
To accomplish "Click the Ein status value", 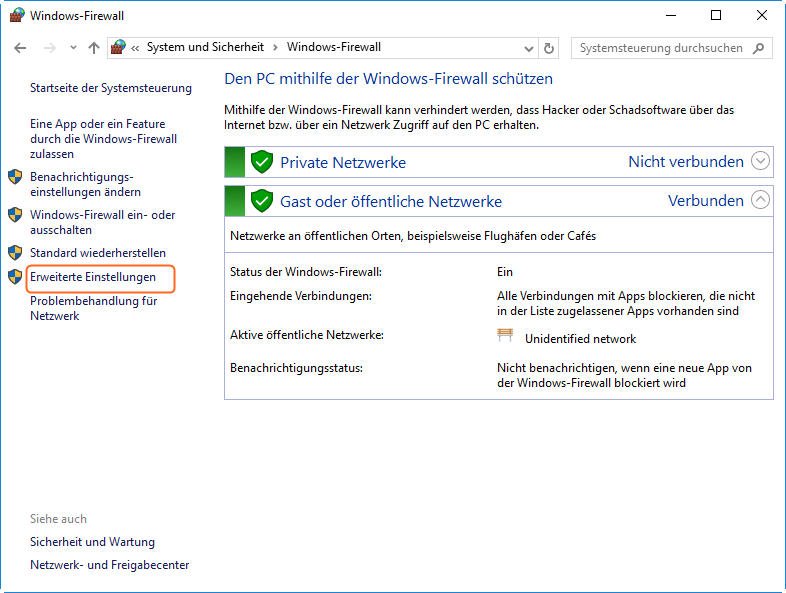I will click(x=505, y=272).
